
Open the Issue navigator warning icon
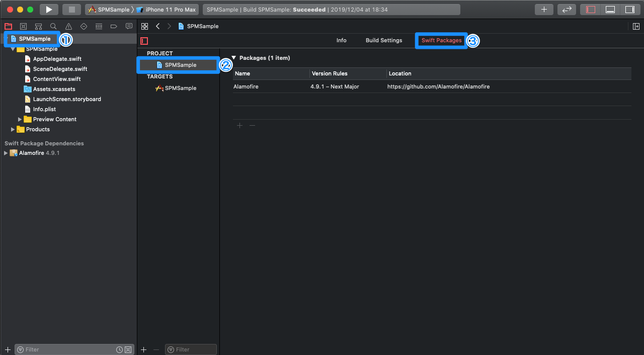point(68,26)
